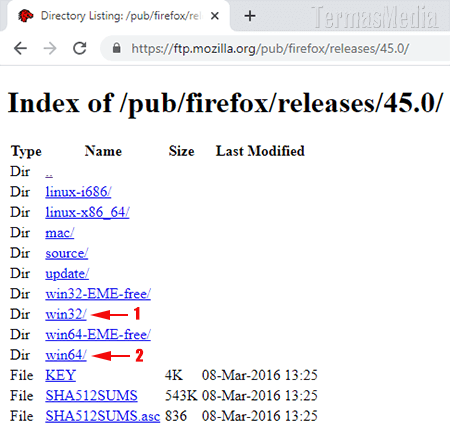Click the '836' size value

pos(176,416)
